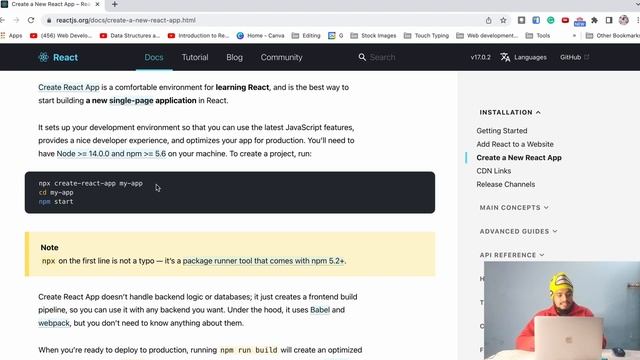Reload the page with the refresh icon
This screenshot has width=640, height=360.
31,20
